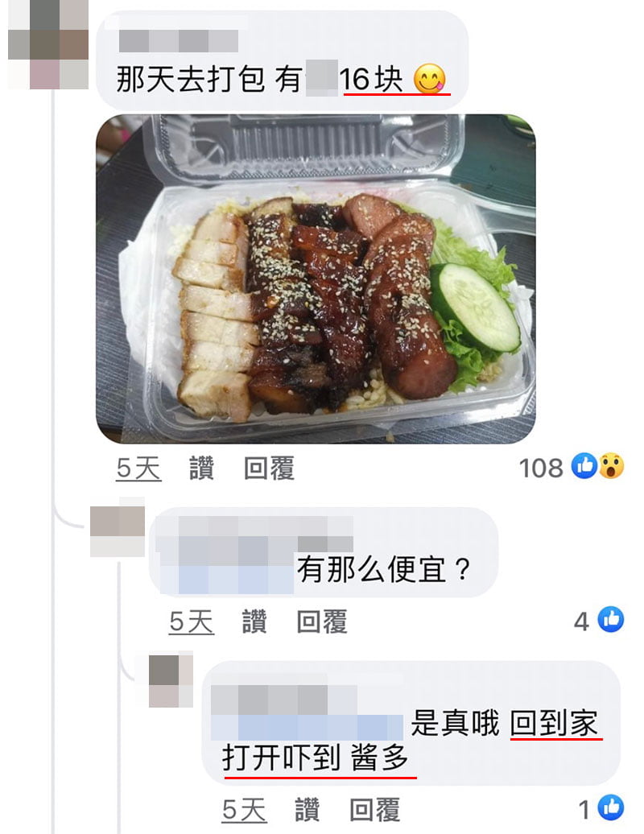This screenshot has height=834, width=644.
Task: Click the tongue-out emoji in the first comment
Action: [x=429, y=79]
